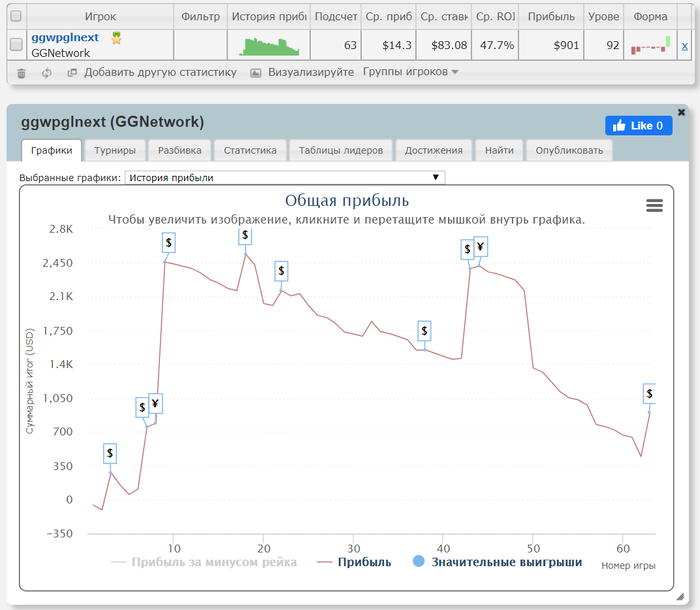Click the ¥ marker near game 44

tap(480, 247)
